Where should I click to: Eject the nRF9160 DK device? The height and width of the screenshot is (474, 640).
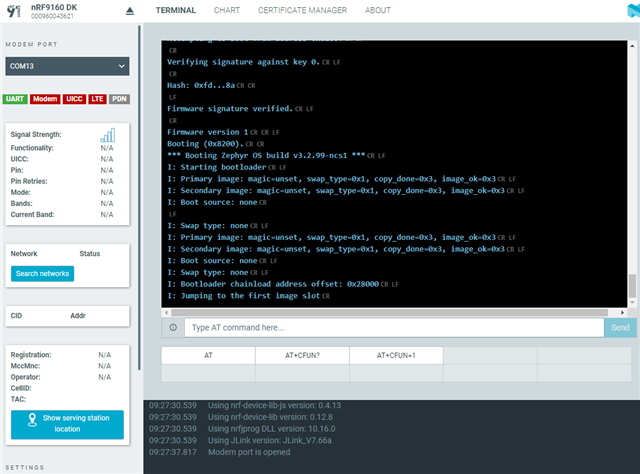130,11
